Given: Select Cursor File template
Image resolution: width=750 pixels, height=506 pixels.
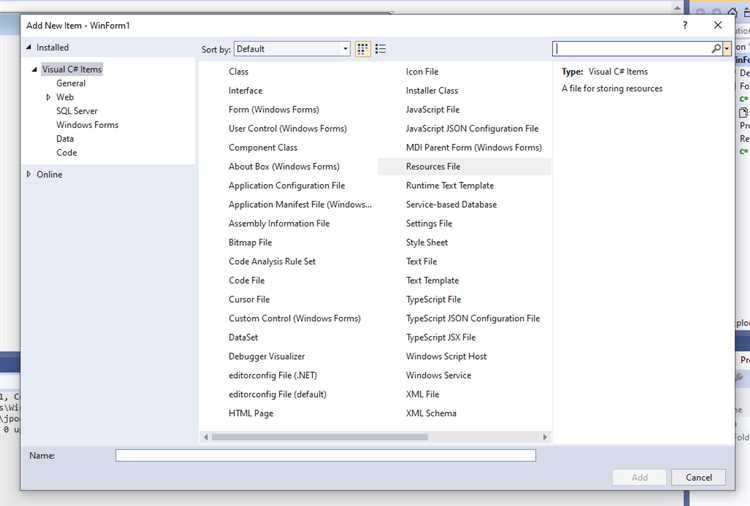Looking at the screenshot, I should point(249,299).
